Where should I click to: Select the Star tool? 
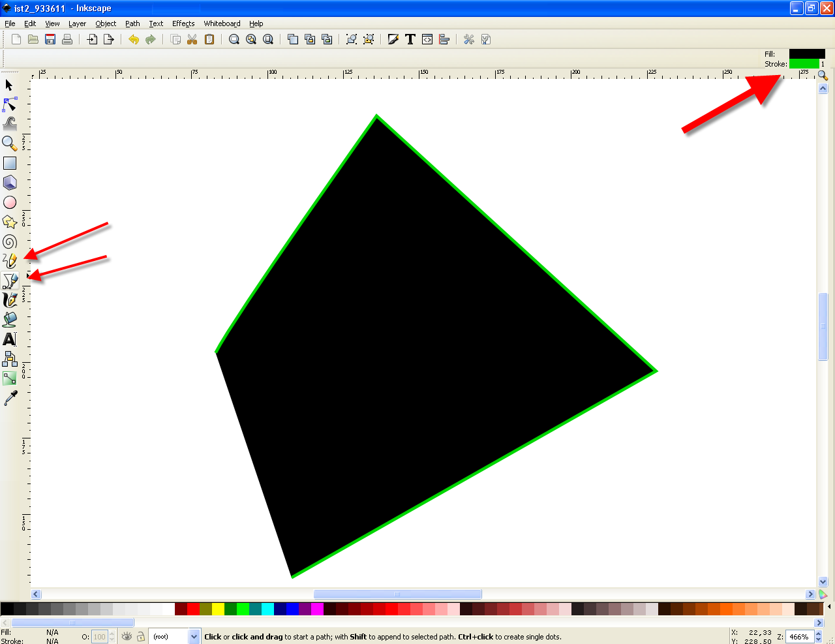9,222
